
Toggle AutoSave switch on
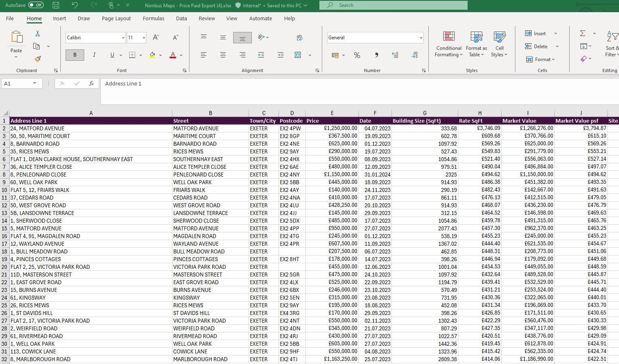pos(36,5)
